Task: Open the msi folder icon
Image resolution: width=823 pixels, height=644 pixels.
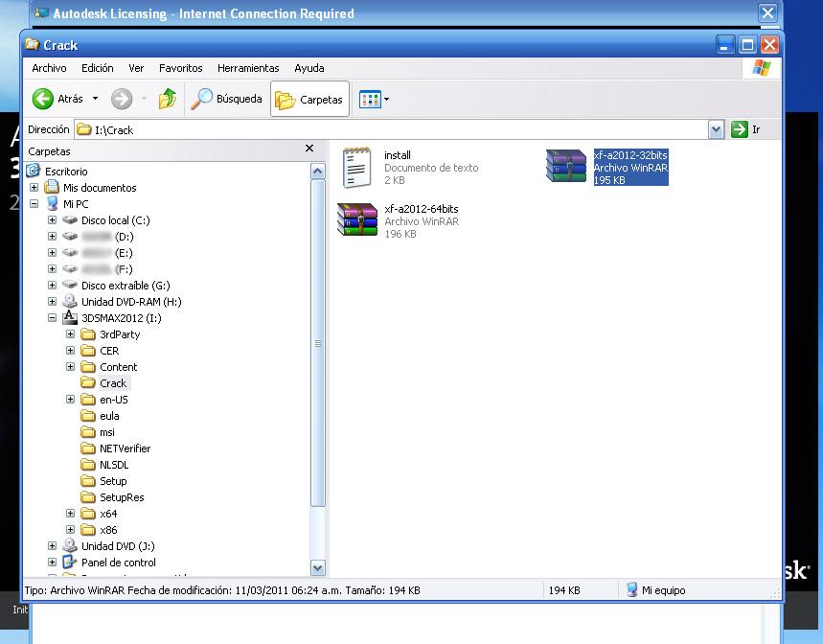Action: pyautogui.click(x=88, y=432)
